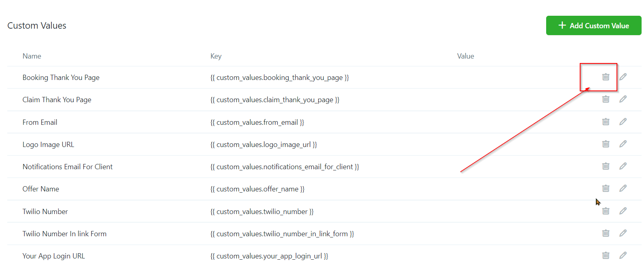Click the Key column header
This screenshot has height=273, width=644.
pyautogui.click(x=216, y=56)
